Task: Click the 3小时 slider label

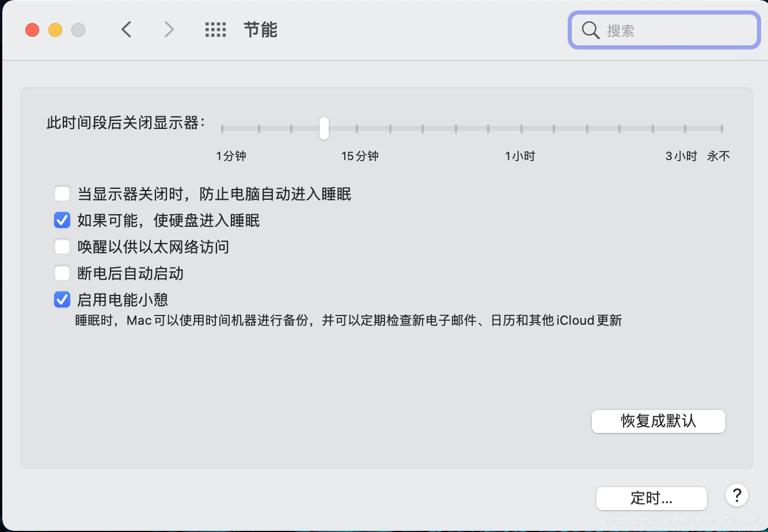Action: (681, 156)
